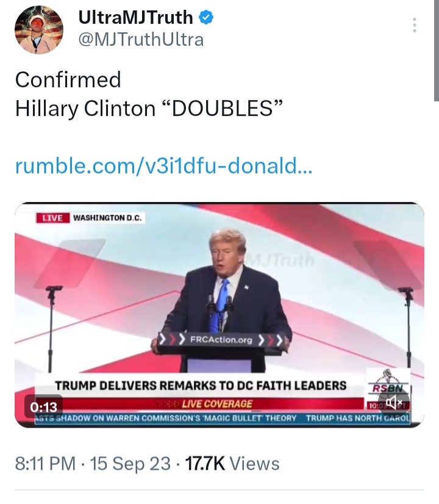Click the page scrollbar thumb
Viewport: 439px width, 504px height.
437,51
